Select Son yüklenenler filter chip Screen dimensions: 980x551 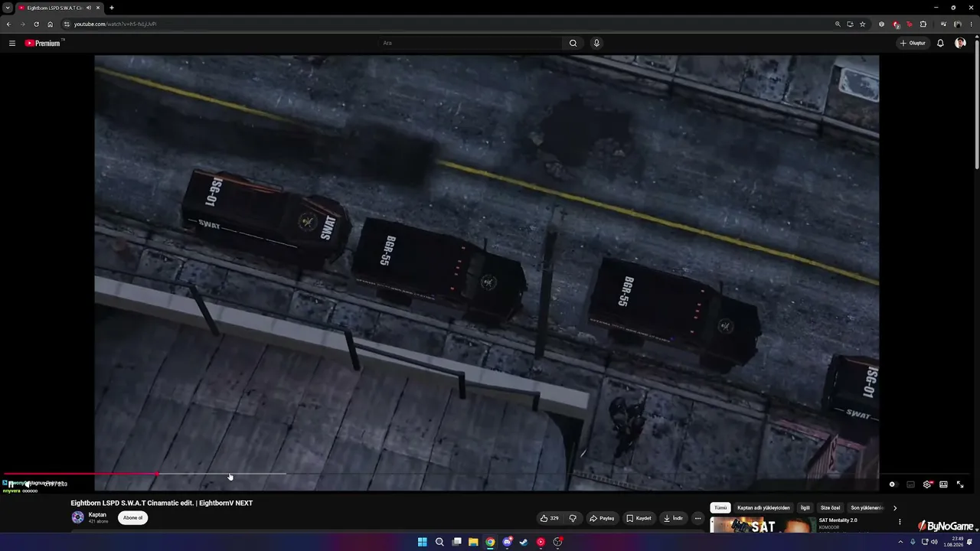[866, 508]
